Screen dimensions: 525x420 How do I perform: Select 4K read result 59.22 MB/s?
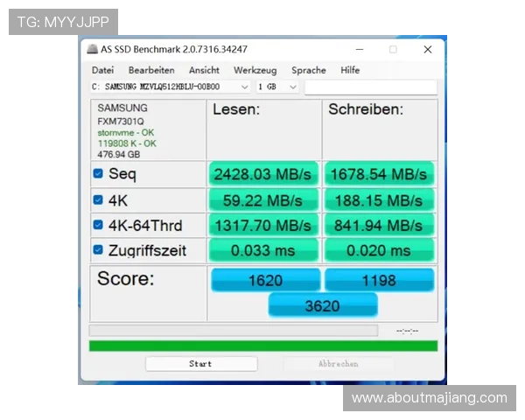tap(263, 200)
